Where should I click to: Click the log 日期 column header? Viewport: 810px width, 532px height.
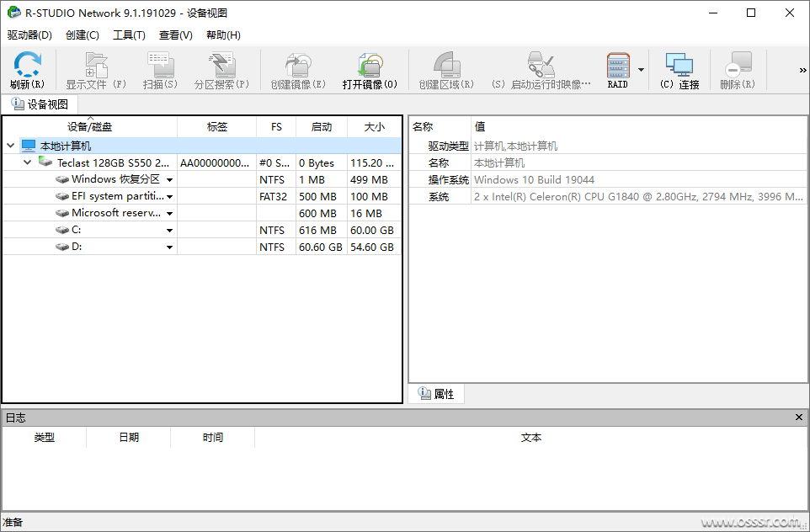[129, 438]
